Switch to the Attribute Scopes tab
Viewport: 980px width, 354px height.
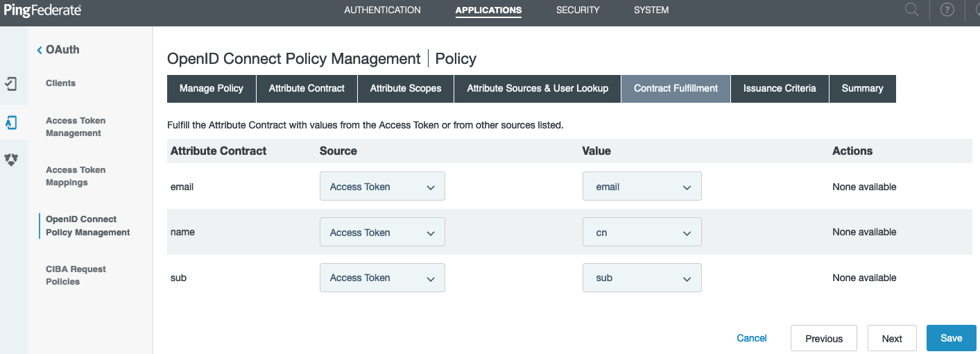406,89
